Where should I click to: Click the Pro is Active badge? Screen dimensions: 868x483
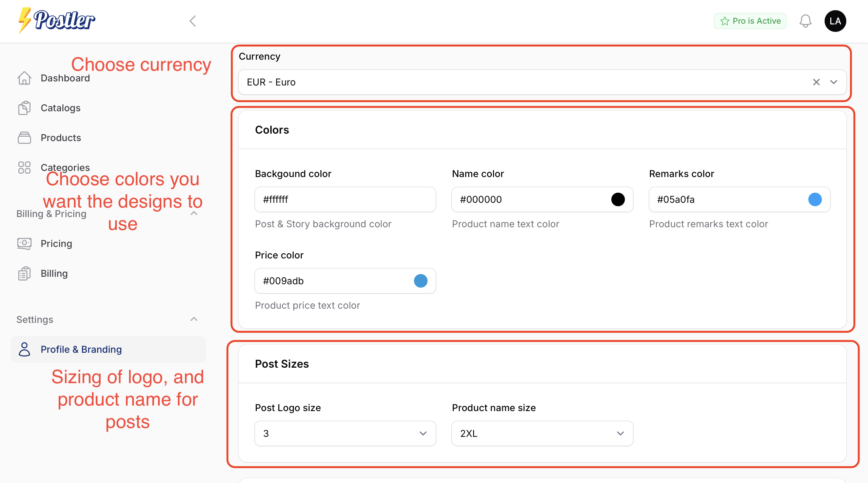(750, 21)
